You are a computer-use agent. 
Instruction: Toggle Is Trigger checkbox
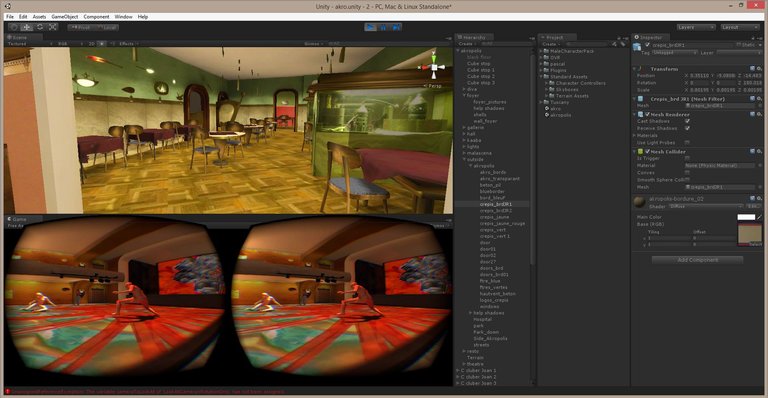click(x=687, y=158)
